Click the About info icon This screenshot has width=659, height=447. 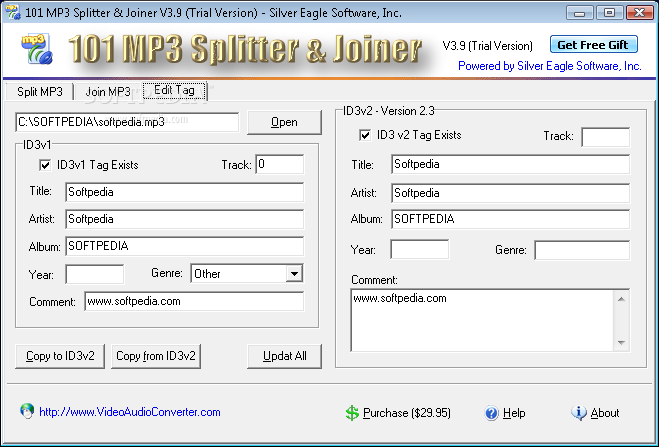tap(579, 413)
